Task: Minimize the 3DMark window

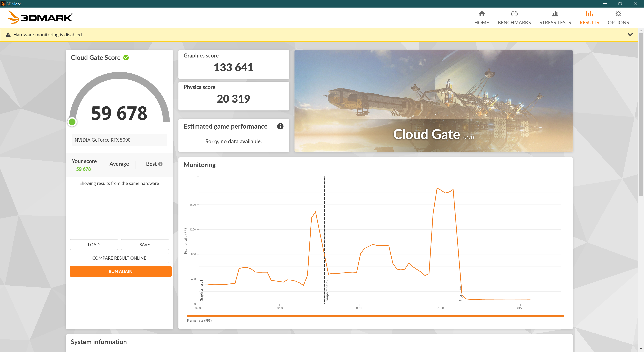Action: (605, 4)
